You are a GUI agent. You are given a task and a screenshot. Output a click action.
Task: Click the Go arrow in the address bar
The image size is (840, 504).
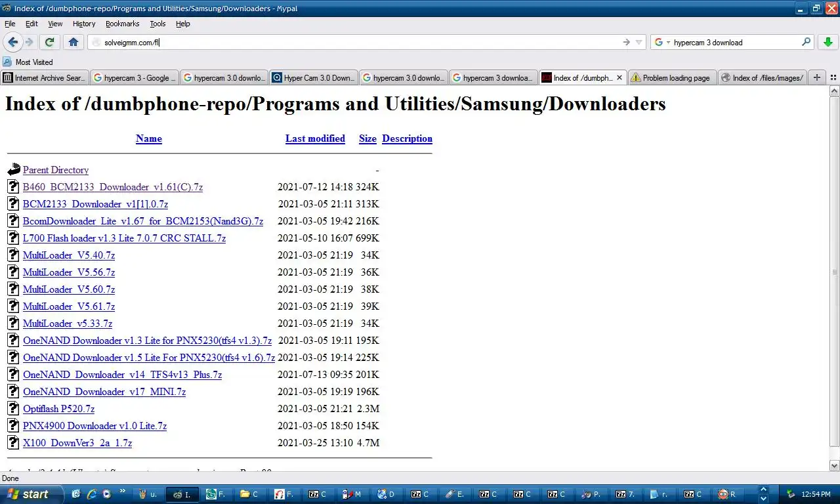tap(627, 42)
